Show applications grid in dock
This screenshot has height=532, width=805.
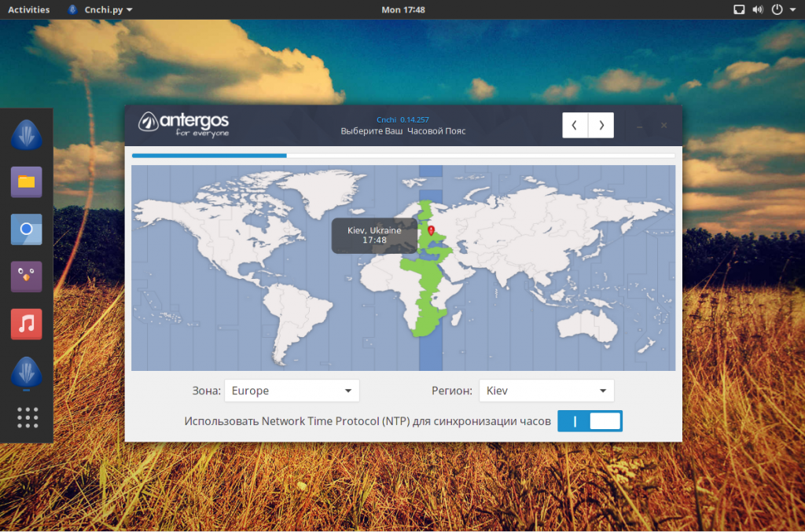[x=28, y=417]
